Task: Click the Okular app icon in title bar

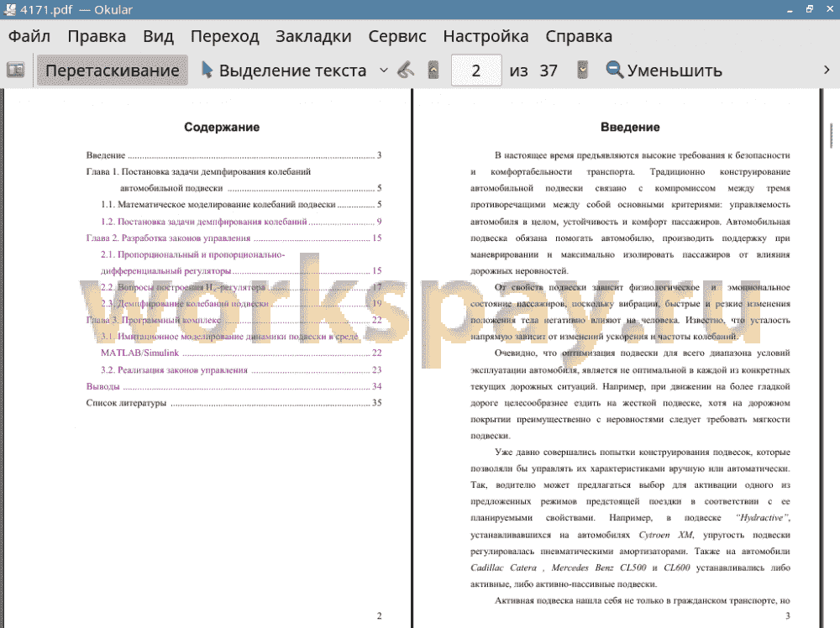Action: click(x=9, y=9)
